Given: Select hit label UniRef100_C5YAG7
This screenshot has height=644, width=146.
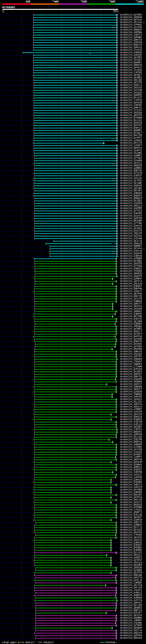Looking at the screenshot, I should [131, 60].
